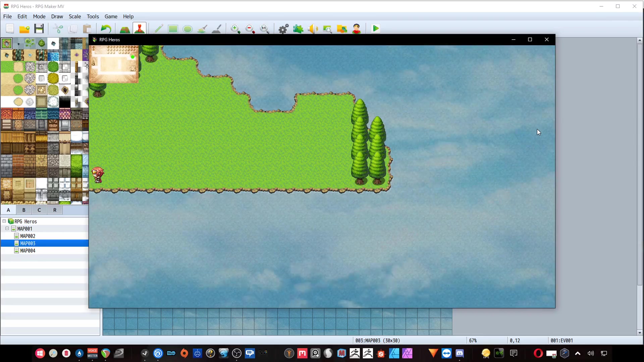Select the Shadow Pen tool
644x362 pixels.
pyautogui.click(x=217, y=29)
